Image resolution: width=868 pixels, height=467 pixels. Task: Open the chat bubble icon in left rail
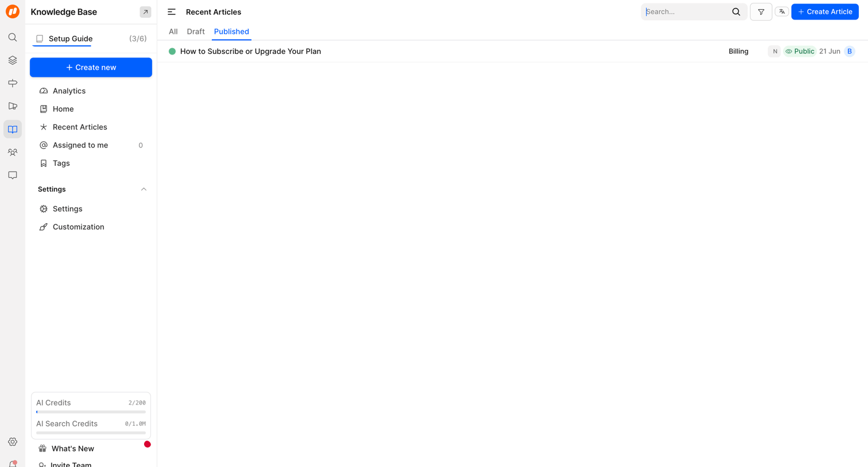click(13, 175)
